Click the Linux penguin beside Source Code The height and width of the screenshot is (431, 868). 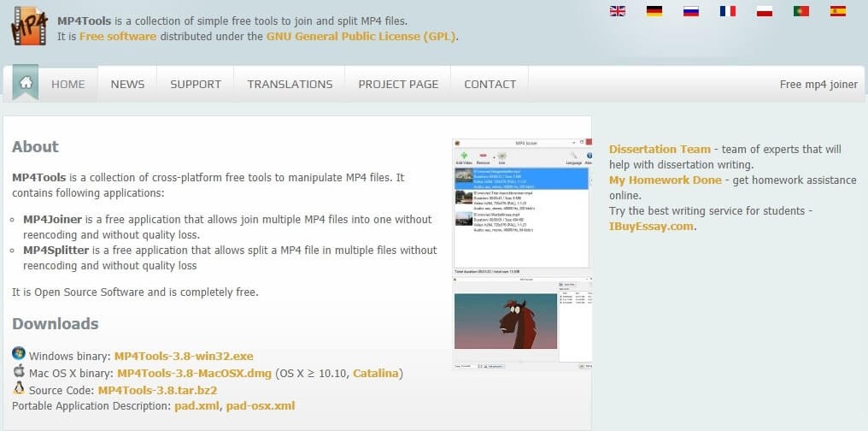pos(19,387)
